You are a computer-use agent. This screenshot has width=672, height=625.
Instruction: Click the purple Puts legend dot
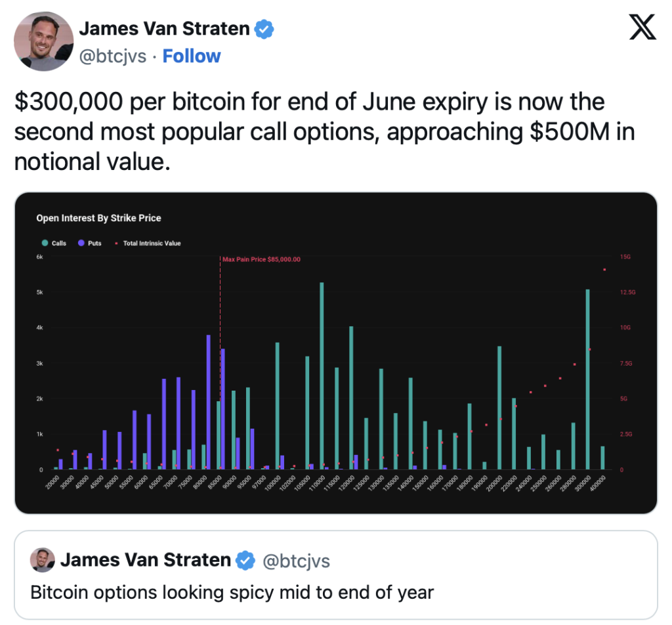81,243
